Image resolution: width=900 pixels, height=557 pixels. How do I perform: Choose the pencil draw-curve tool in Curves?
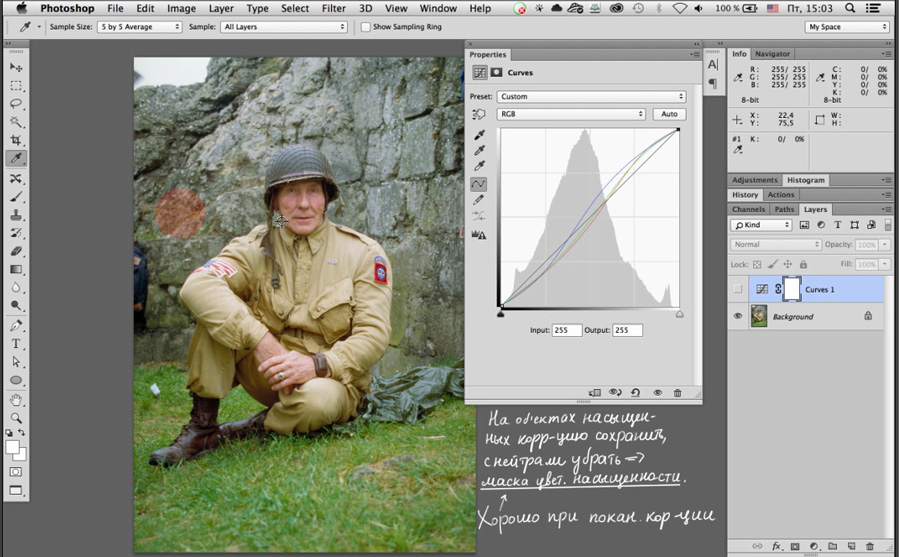tap(479, 200)
